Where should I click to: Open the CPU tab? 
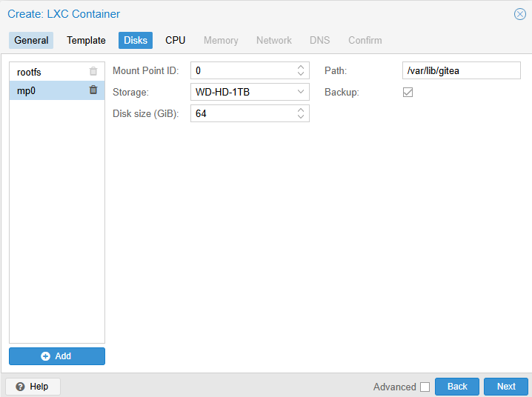[x=176, y=41]
